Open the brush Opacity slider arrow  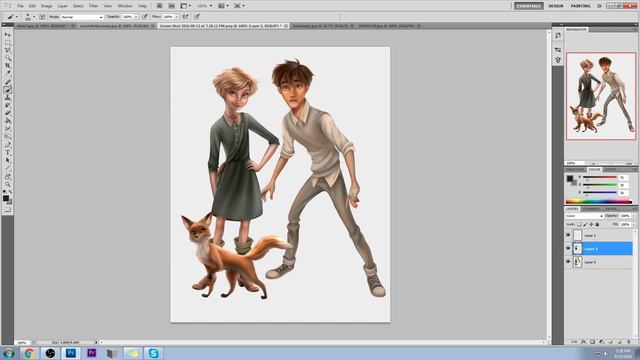136,17
